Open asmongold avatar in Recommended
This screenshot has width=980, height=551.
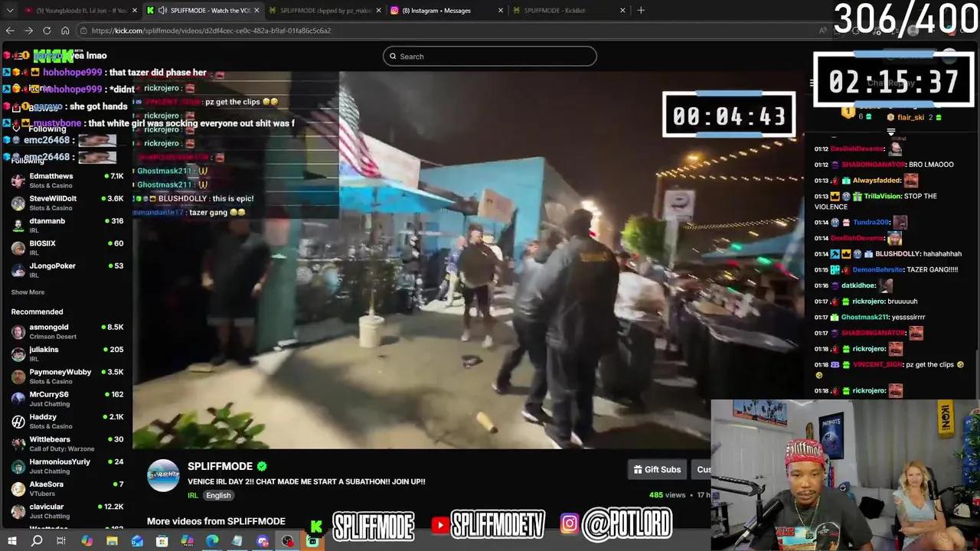18,331
